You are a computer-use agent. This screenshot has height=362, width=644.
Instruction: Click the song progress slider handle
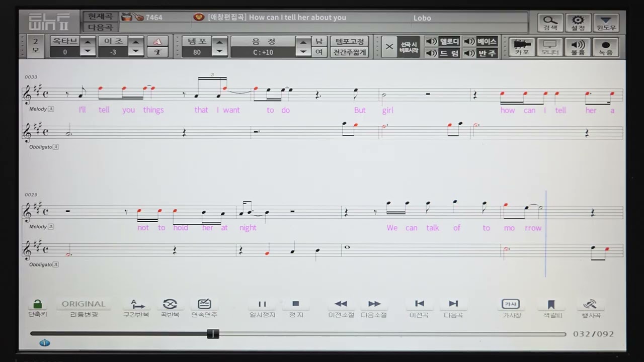pos(213,333)
